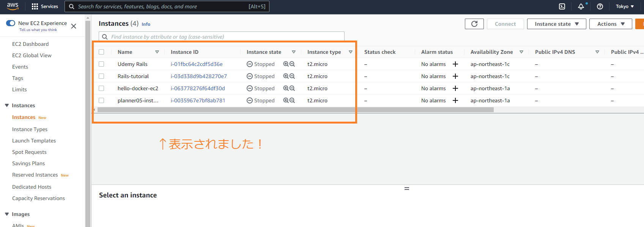This screenshot has width=644, height=227.
Task: Zoom out filter on Rails-tutorial state
Action: click(292, 76)
